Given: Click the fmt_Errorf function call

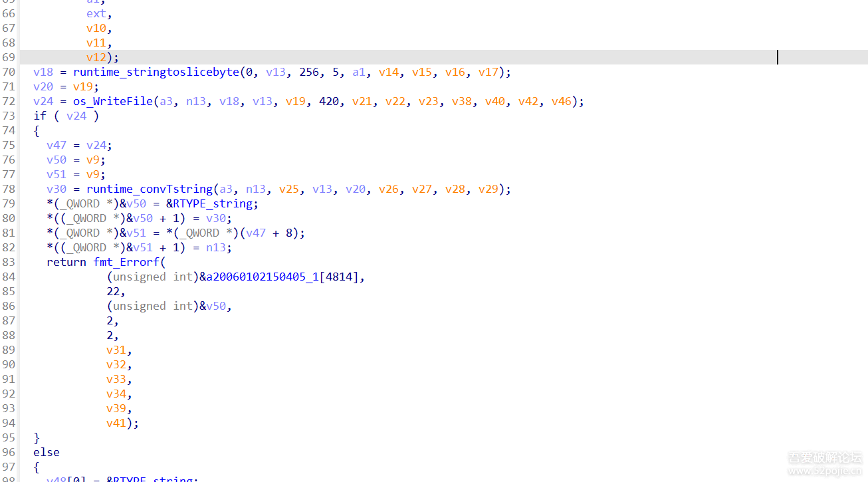Looking at the screenshot, I should (126, 262).
